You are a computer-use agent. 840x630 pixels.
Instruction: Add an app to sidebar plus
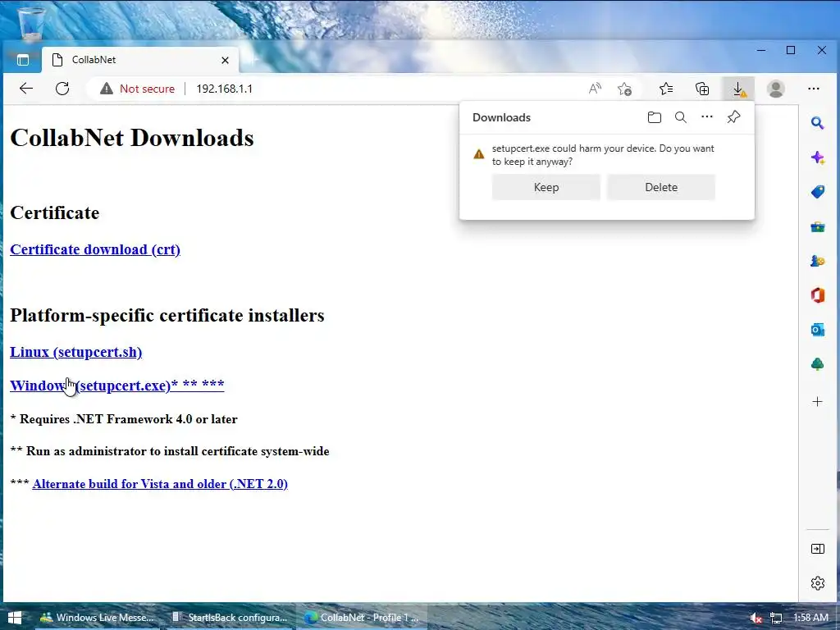click(818, 402)
